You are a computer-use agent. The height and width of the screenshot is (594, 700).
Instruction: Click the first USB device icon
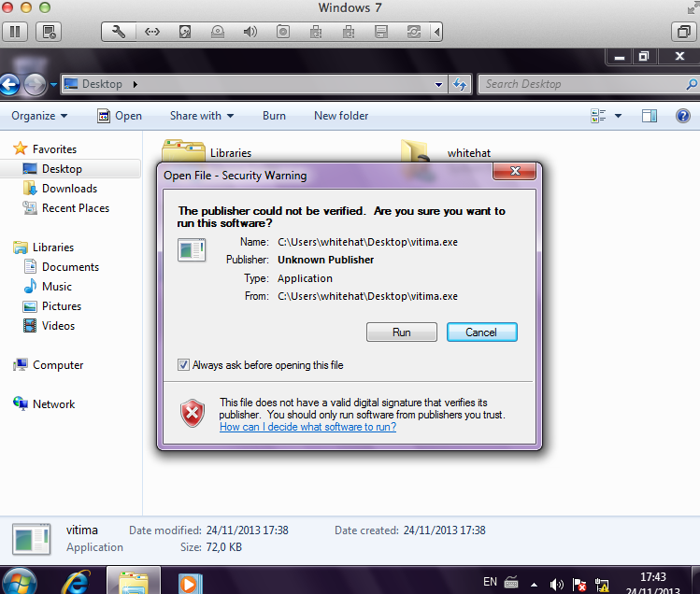point(316,32)
